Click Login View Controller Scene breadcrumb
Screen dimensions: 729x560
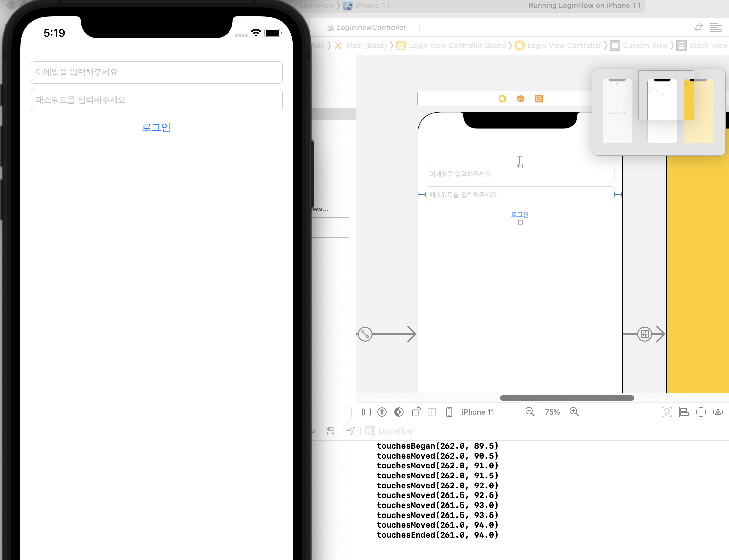point(451,46)
